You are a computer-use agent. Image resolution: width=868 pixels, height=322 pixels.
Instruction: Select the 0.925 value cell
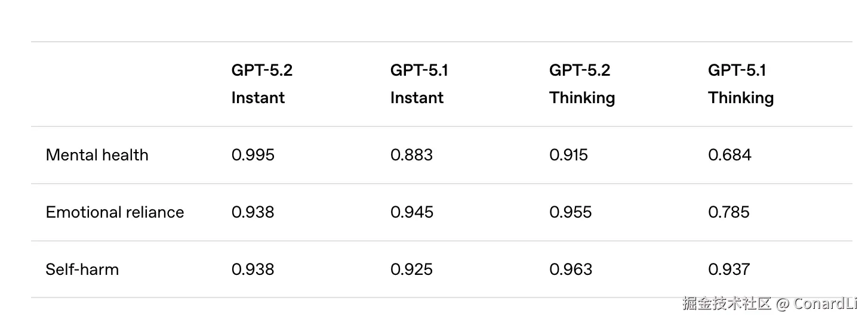click(x=411, y=270)
